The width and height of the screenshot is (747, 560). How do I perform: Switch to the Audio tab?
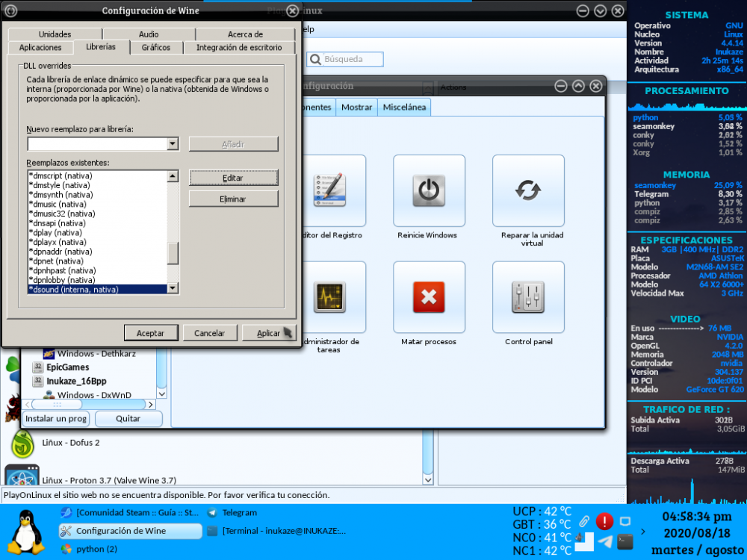[149, 34]
